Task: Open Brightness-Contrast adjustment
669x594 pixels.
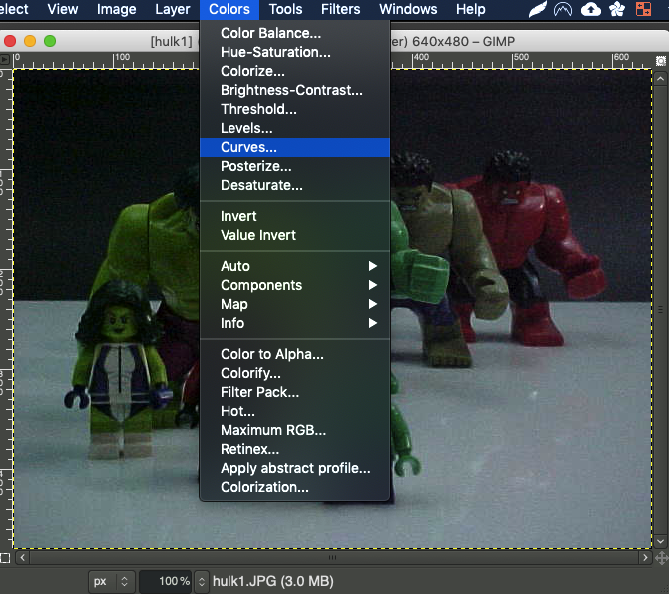Action: (x=295, y=90)
